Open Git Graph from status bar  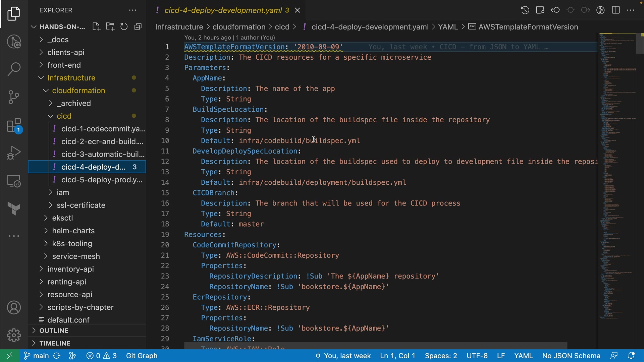142,356
